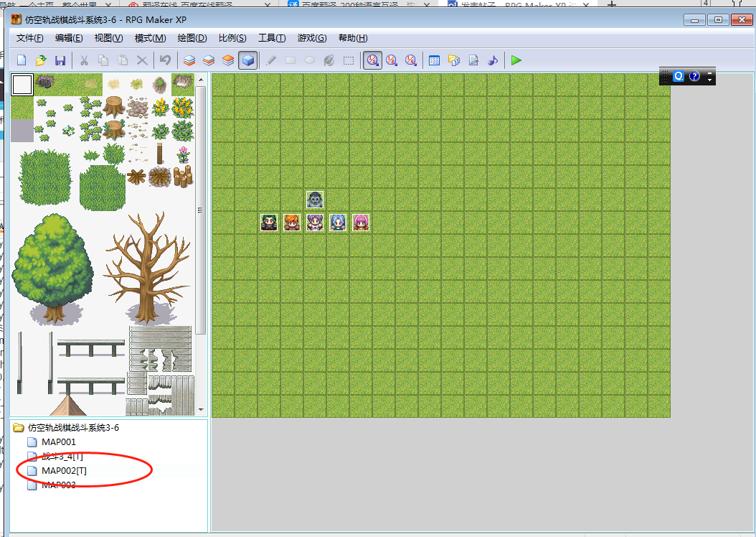The height and width of the screenshot is (537, 756).
Task: Pick the large green tree tile
Action: 53,268
